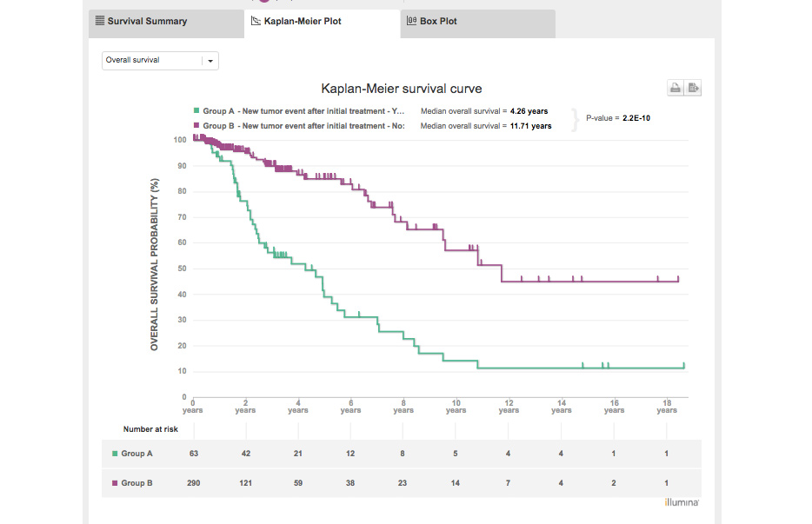Click the Kaplan-Meier Plot tab icon

pos(256,21)
